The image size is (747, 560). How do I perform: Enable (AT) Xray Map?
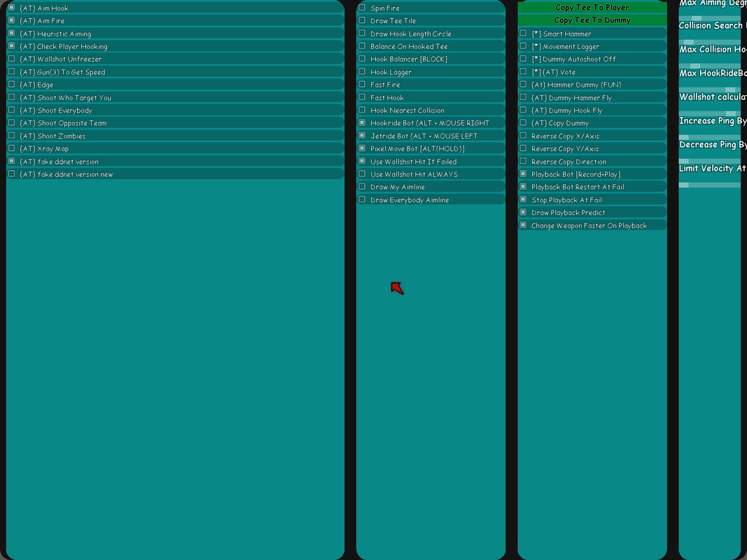coord(11,148)
